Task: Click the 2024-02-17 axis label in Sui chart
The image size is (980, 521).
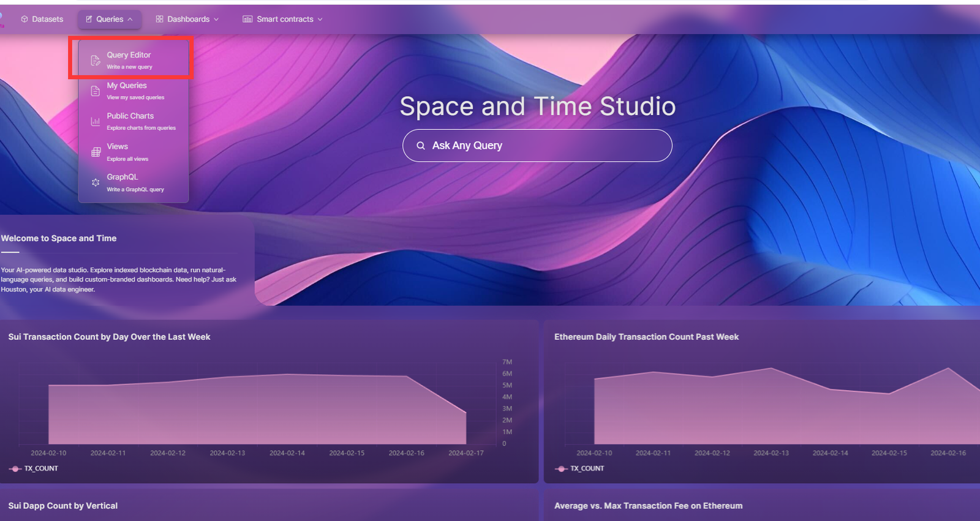Action: coord(466,453)
